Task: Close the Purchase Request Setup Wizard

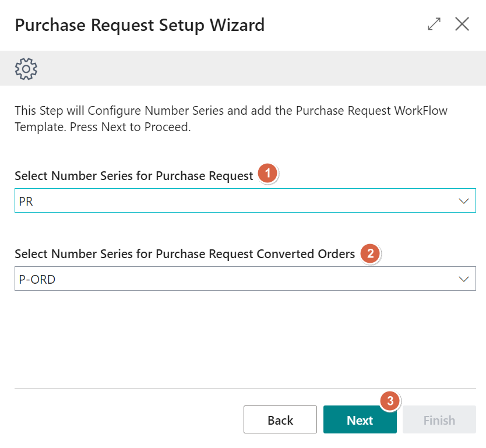Action: coord(462,24)
